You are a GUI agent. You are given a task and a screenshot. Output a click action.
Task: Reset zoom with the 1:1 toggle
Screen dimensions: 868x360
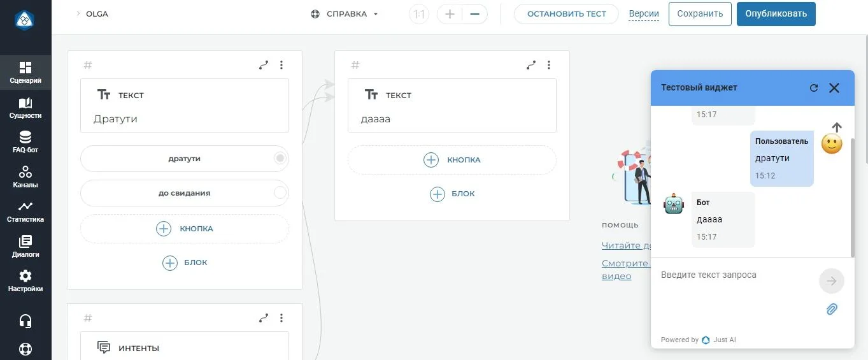point(419,14)
